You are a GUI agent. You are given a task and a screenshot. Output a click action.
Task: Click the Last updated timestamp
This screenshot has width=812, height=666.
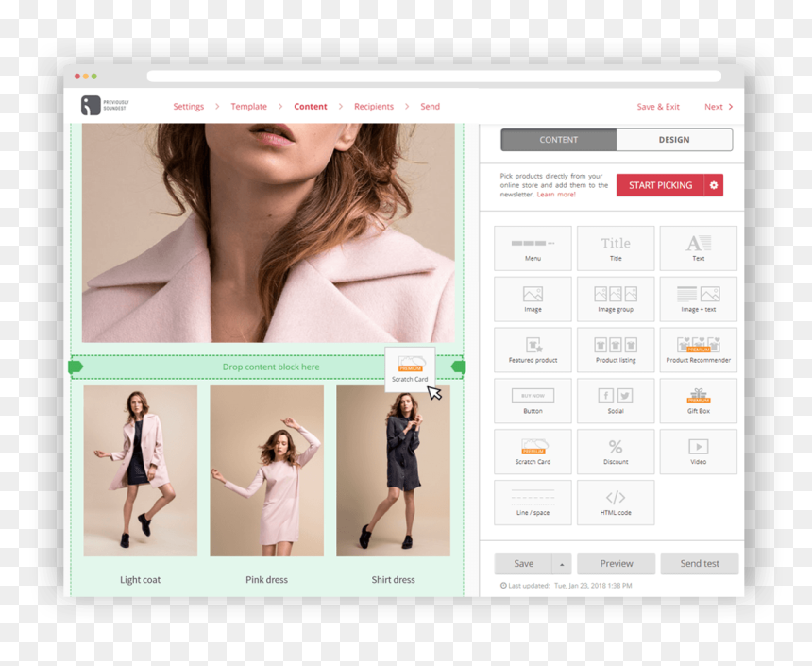coord(566,586)
